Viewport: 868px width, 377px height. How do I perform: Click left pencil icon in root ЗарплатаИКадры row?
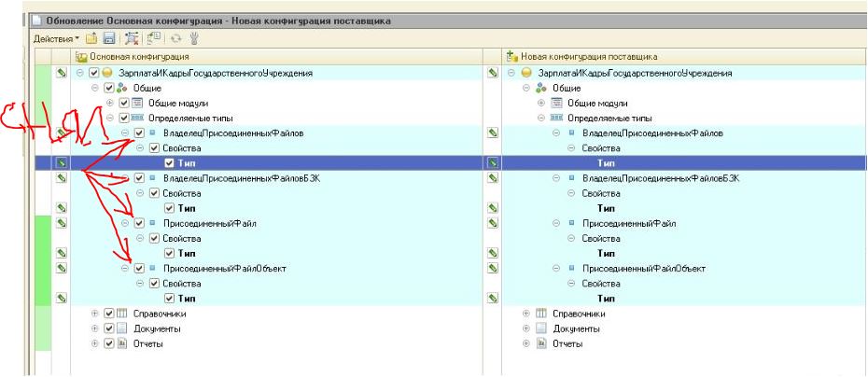click(61, 73)
